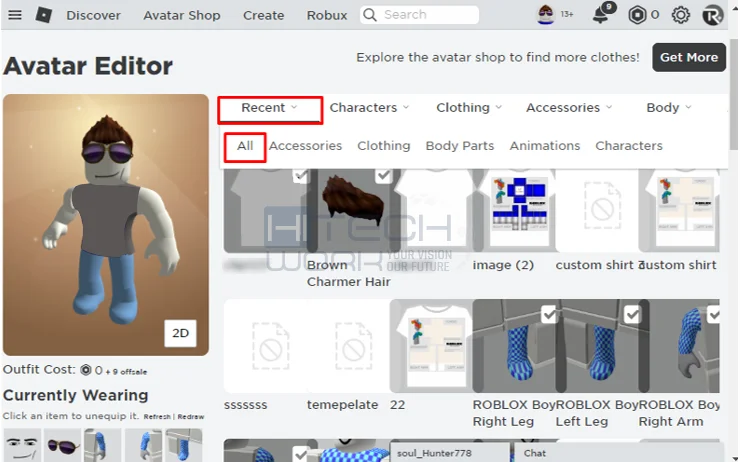Unequip the sunglasses in Currently Wearing

click(63, 445)
